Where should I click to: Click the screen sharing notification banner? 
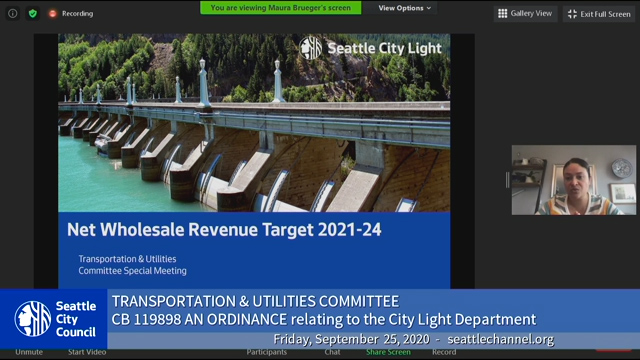click(281, 8)
